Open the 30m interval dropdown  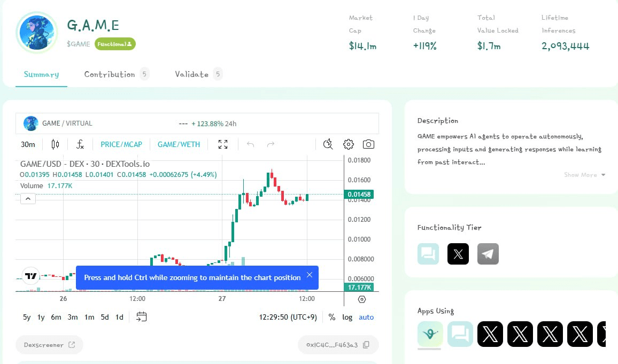click(x=28, y=144)
